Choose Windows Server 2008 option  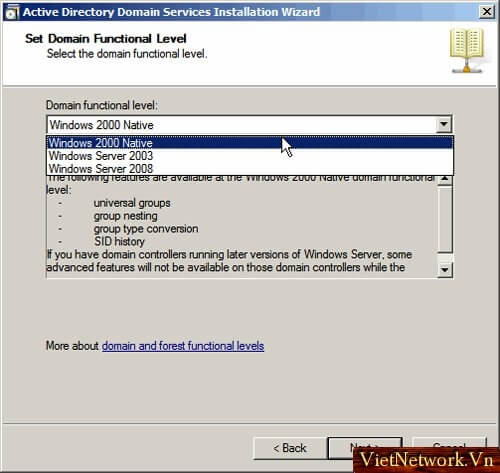click(250, 168)
